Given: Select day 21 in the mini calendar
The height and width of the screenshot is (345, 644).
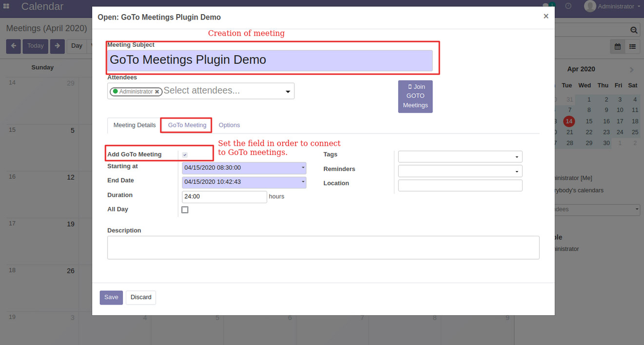Looking at the screenshot, I should [569, 132].
